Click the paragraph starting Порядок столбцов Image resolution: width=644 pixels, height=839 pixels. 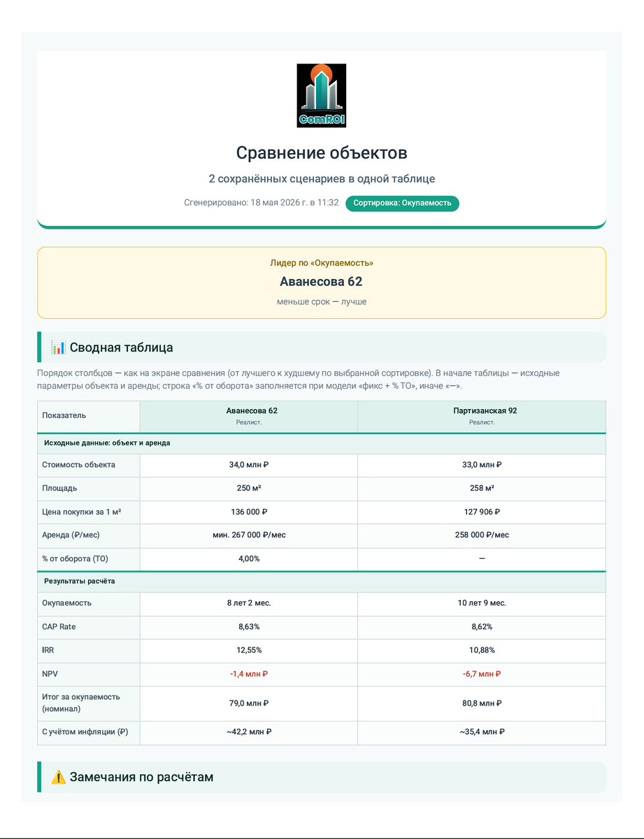pos(298,380)
